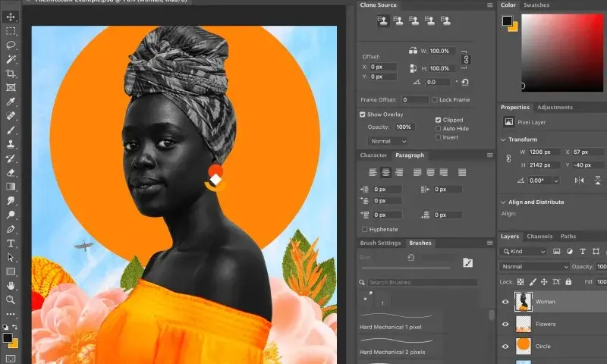This screenshot has height=364, width=607.
Task: Open the Paragraph panel menu
Action: click(x=489, y=155)
